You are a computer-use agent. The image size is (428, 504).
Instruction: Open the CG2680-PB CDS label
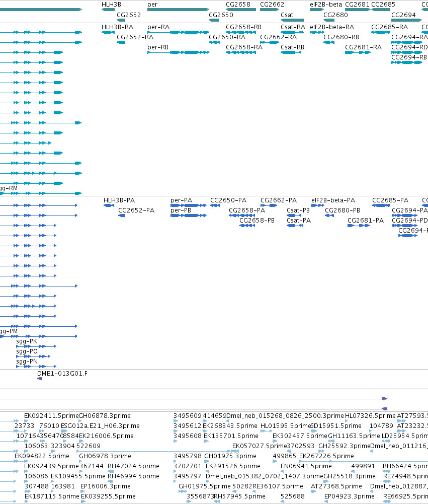tap(343, 210)
